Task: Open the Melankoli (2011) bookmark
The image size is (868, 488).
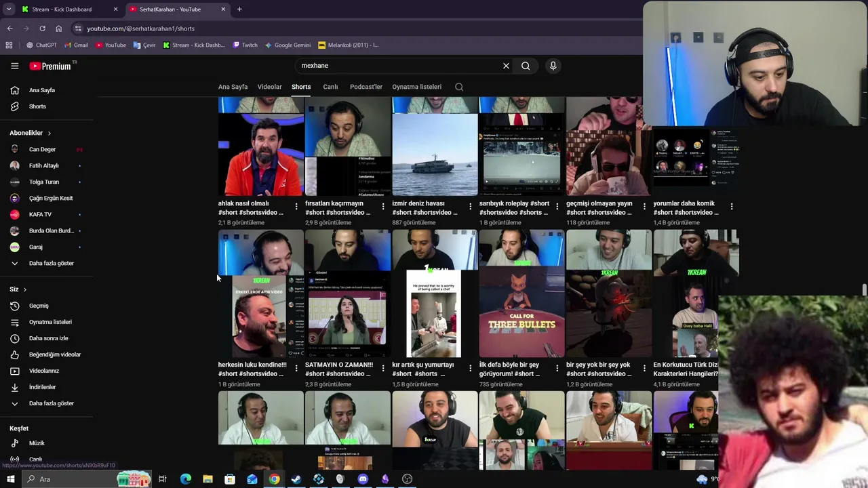Action: pyautogui.click(x=348, y=45)
